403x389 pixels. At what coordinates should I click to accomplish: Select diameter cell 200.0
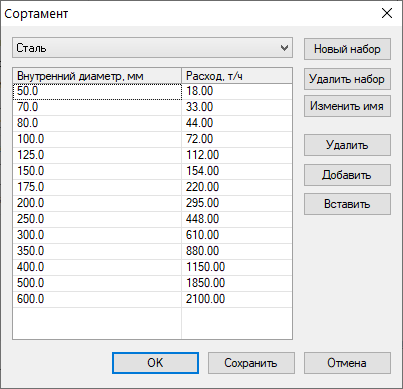[x=97, y=203]
